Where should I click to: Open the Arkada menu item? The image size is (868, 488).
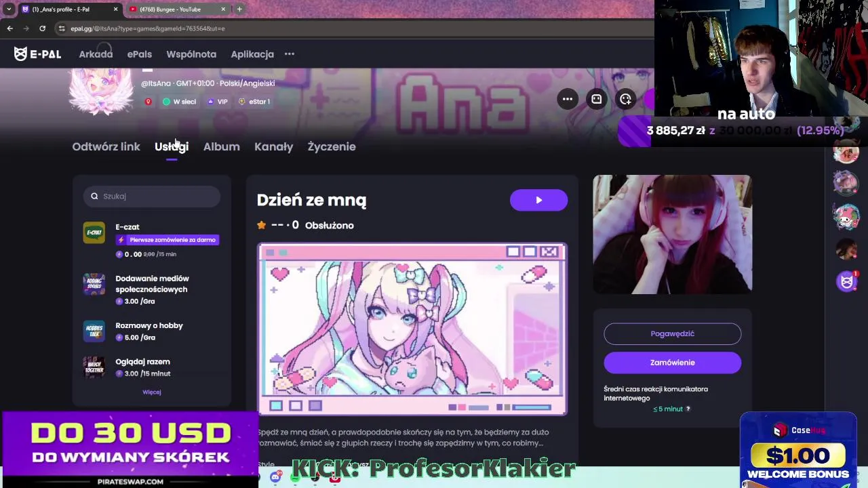coord(96,54)
